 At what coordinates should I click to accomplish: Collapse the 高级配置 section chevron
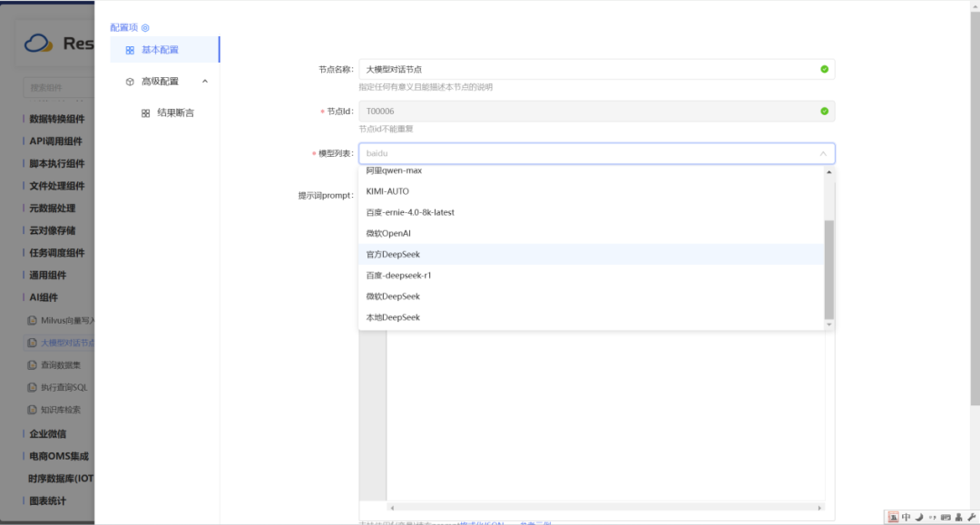[x=204, y=82]
